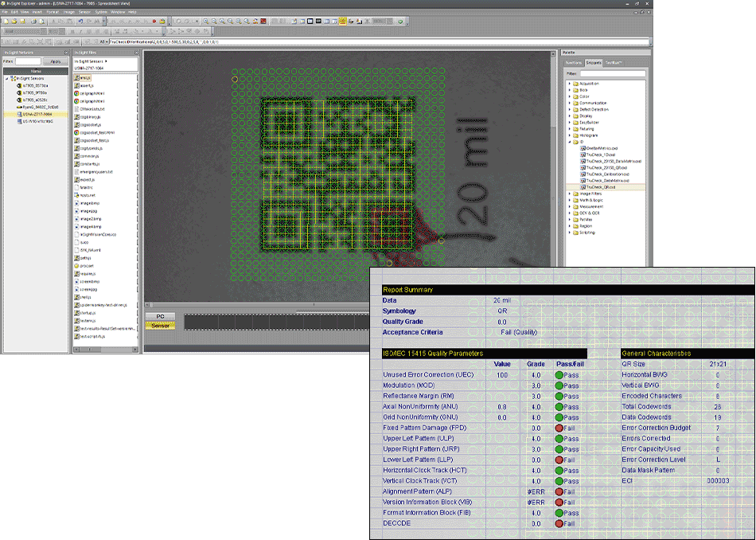Toggle the PC filmstrip source button
The width and height of the screenshot is (756, 540).
[160, 316]
